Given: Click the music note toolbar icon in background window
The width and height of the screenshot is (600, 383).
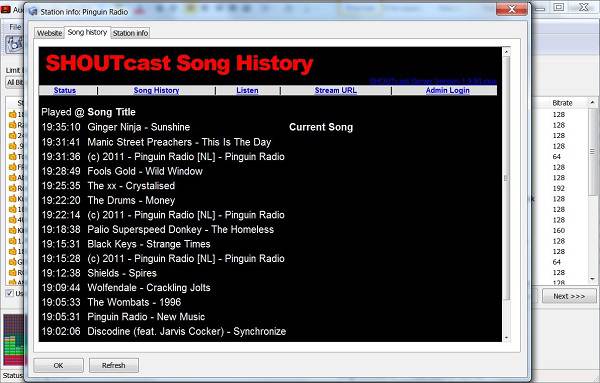Looking at the screenshot, I should [x=15, y=44].
